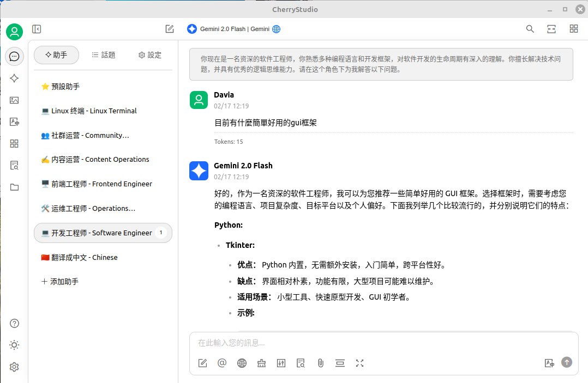Image resolution: width=588 pixels, height=383 pixels.
Task: Collapse the left assistants panel
Action: point(37,29)
